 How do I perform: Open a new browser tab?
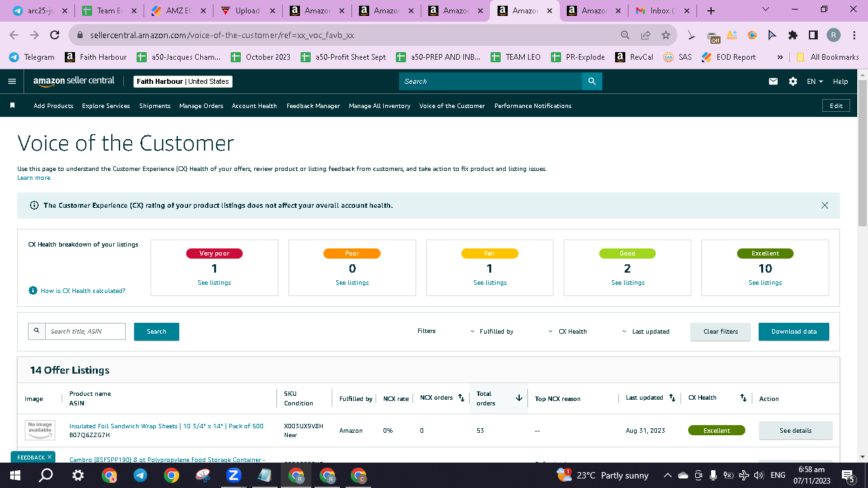tap(711, 11)
